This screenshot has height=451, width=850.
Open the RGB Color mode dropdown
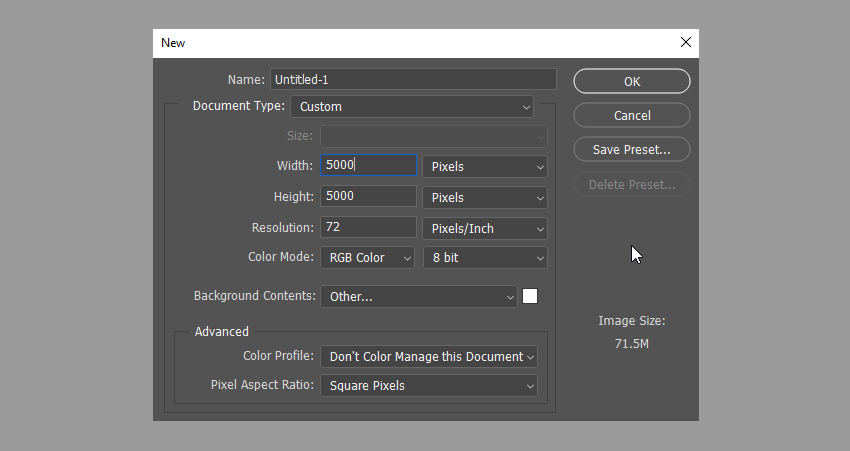point(367,258)
